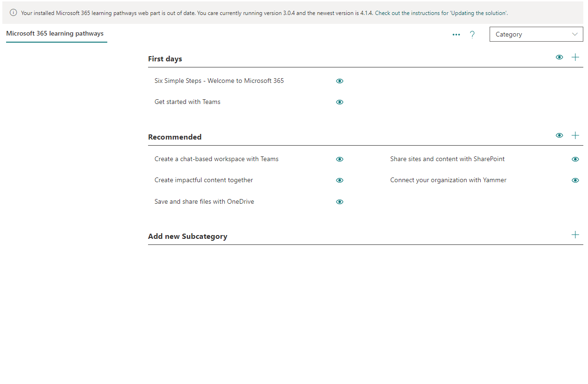Add a playlist to First days section
Image resolution: width=588 pixels, height=384 pixels.
coord(575,57)
